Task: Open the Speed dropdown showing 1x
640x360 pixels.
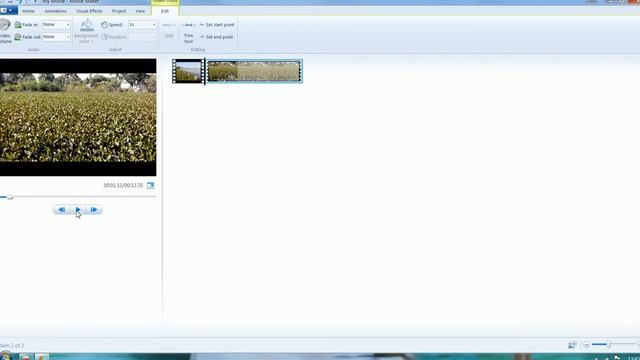Action: click(x=142, y=24)
